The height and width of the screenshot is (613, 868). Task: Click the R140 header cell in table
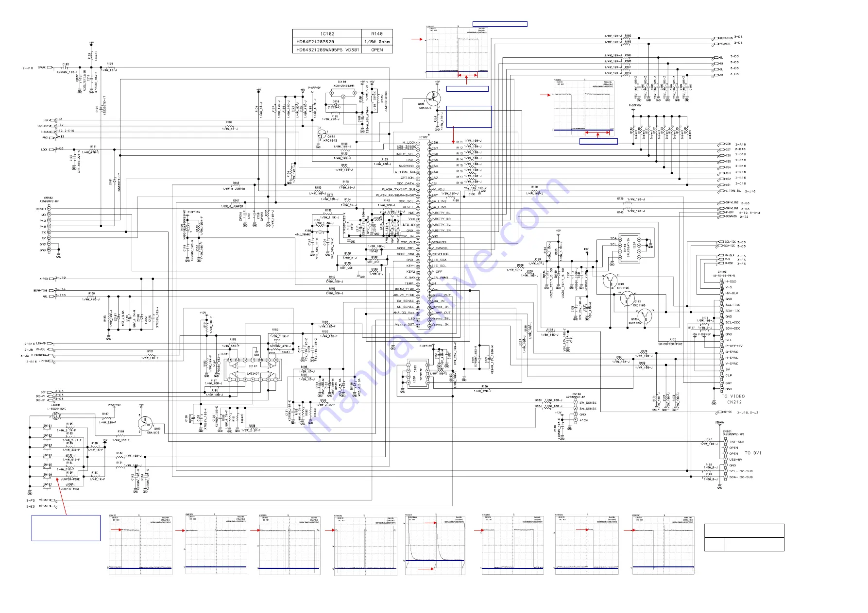376,33
